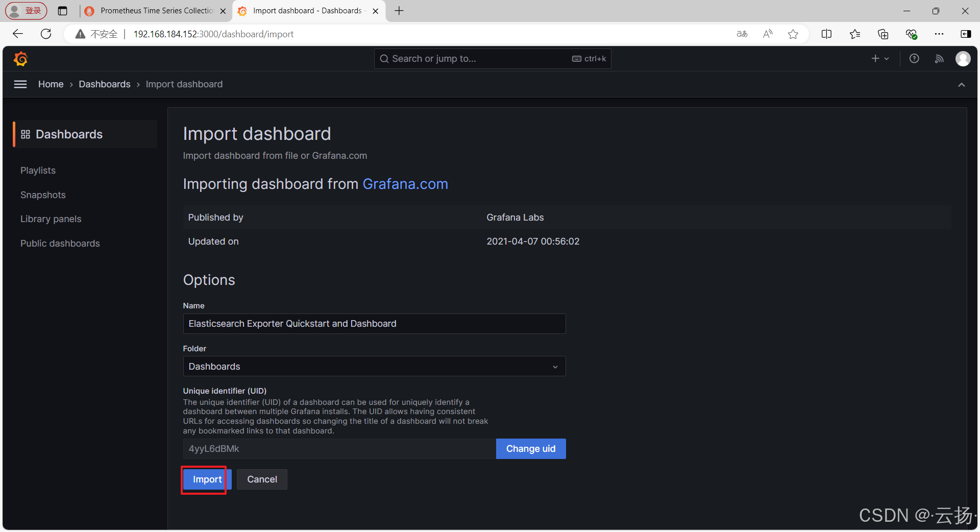980x532 pixels.
Task: Open a new browser tab
Action: coord(399,11)
